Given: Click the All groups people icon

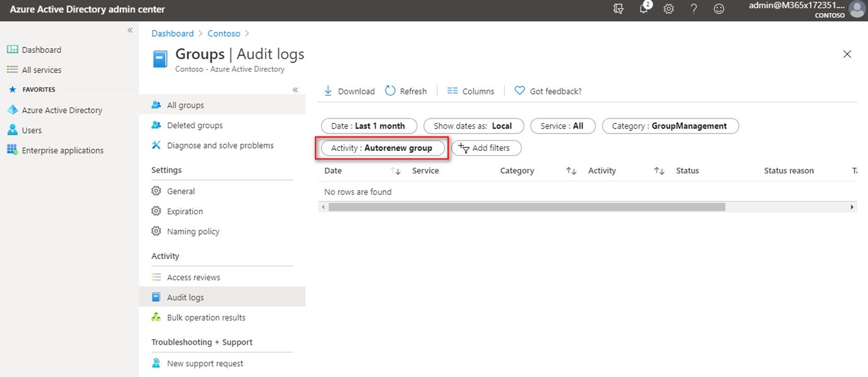Looking at the screenshot, I should click(x=156, y=105).
